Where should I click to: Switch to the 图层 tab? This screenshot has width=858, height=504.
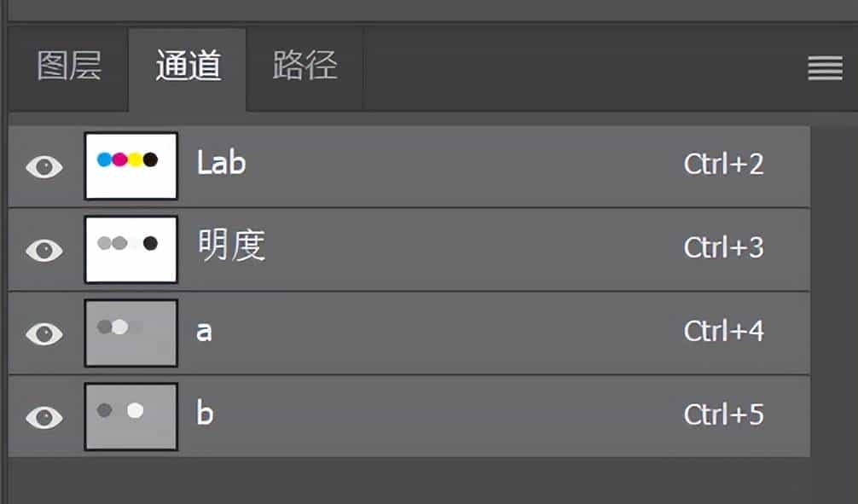(x=67, y=68)
